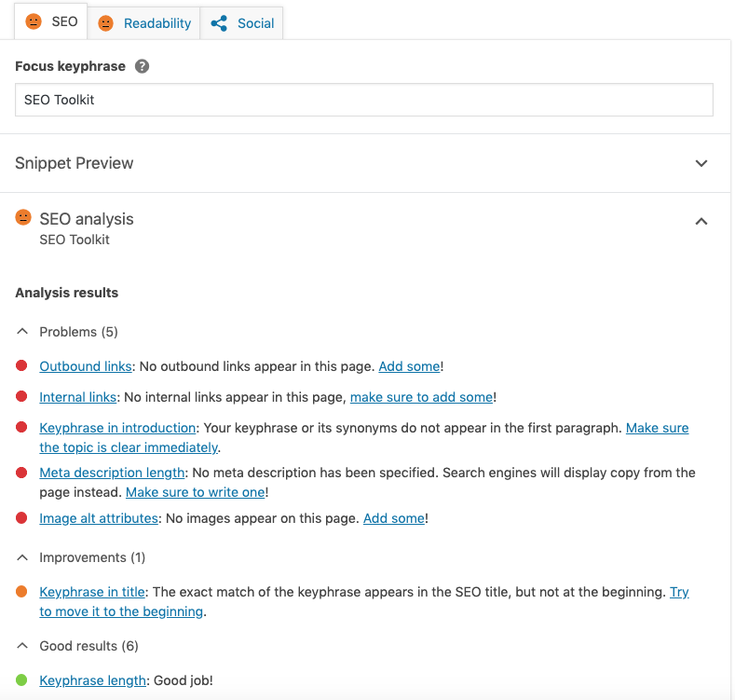Open the Image alt attributes link

pyautogui.click(x=99, y=518)
